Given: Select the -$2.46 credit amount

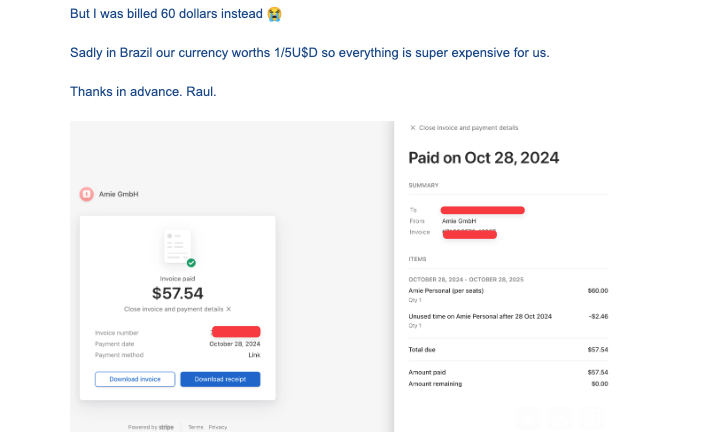Looking at the screenshot, I should tap(598, 317).
